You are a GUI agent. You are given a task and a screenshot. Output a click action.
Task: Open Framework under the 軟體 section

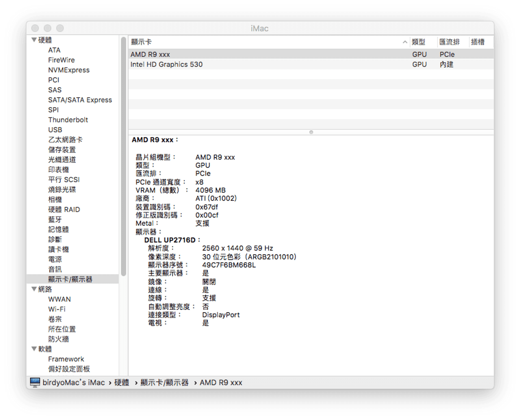[x=66, y=359]
